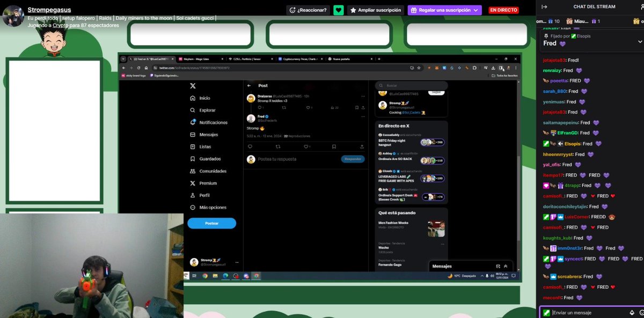The image size is (644, 318).
Task: Click the X logo in sidebar
Action: click(193, 86)
